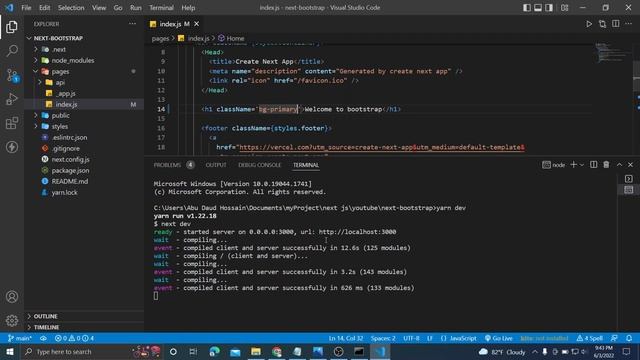Collapse the NEXT-BOOTSTRAP root folder

coord(29,38)
